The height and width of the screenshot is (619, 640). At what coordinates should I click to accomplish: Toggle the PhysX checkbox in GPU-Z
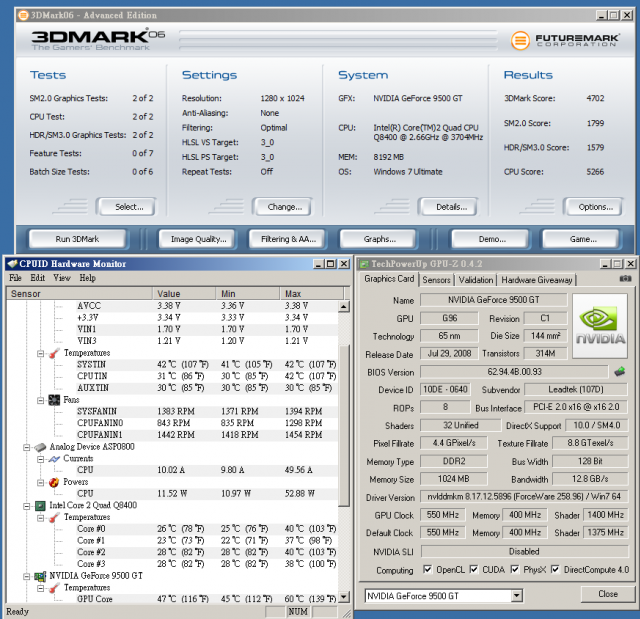[x=515, y=569]
